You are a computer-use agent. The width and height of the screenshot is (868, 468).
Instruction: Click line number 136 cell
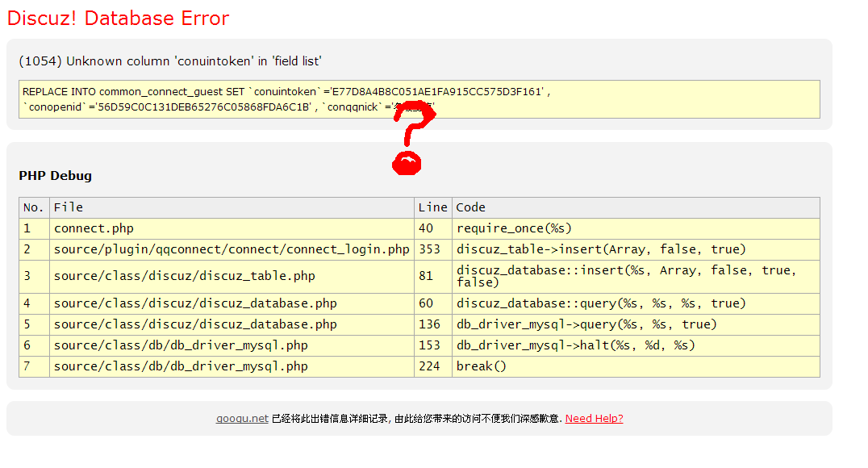pos(433,324)
